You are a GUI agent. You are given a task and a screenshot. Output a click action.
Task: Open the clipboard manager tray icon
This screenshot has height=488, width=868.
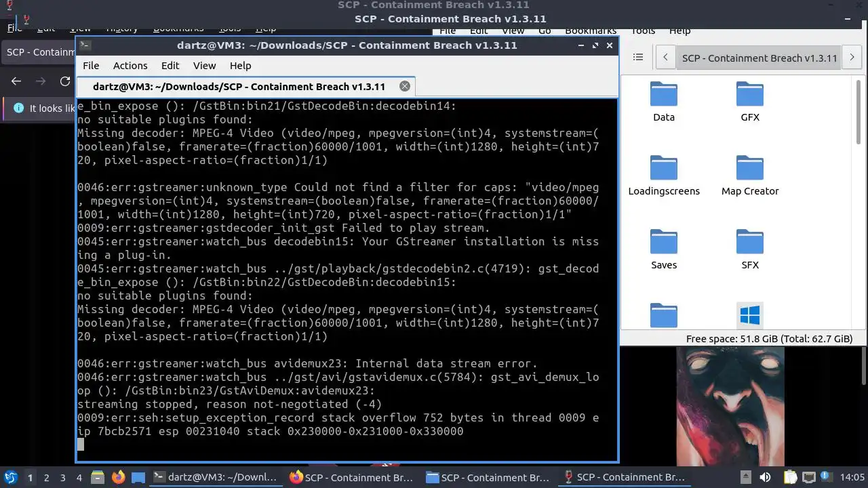pos(790,477)
